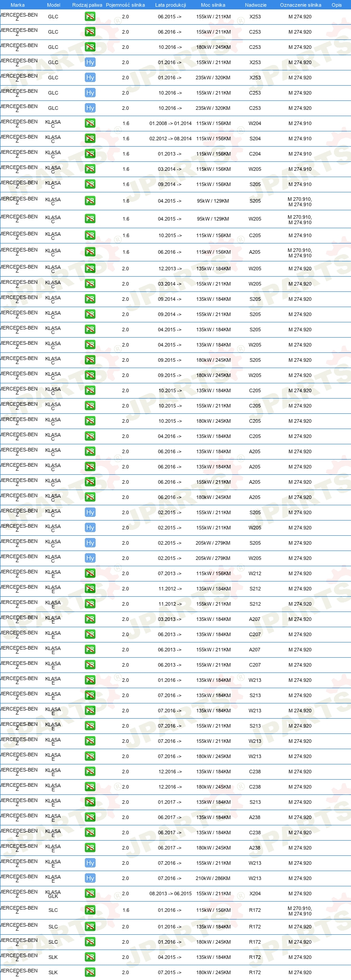
Task: Click the '04.2016 ->' production date cell
Action: click(170, 437)
